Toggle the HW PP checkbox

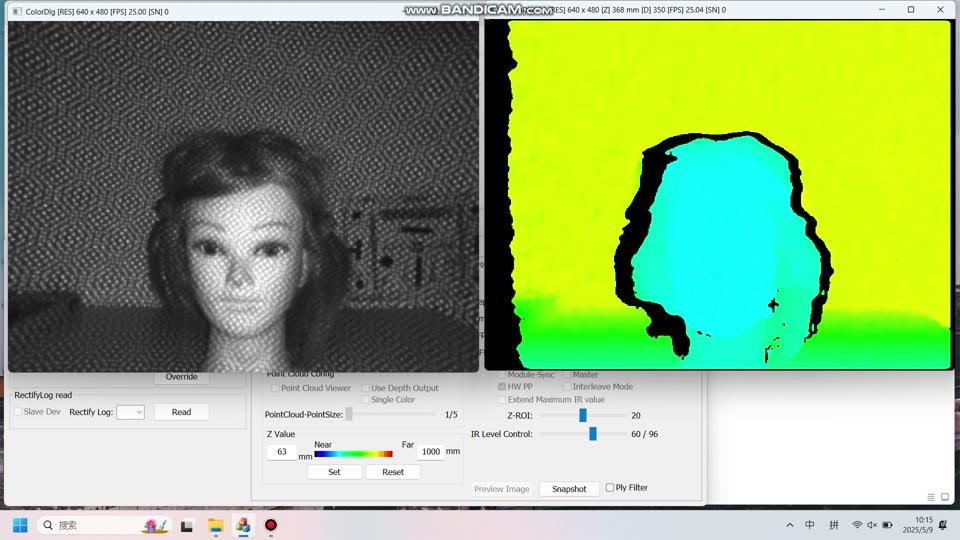point(502,387)
